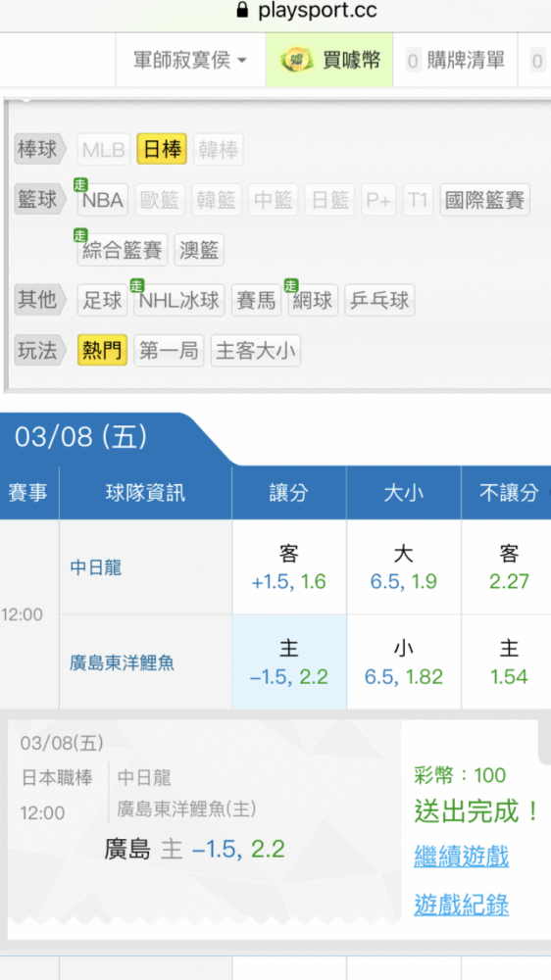Select 熱門 play mode
The width and height of the screenshot is (551, 980).
click(x=103, y=351)
